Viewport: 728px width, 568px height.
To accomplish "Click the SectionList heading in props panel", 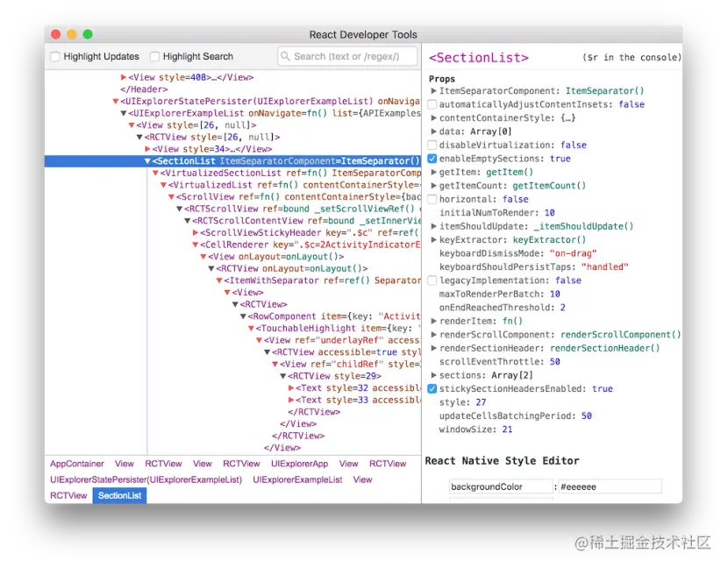I will pos(479,58).
